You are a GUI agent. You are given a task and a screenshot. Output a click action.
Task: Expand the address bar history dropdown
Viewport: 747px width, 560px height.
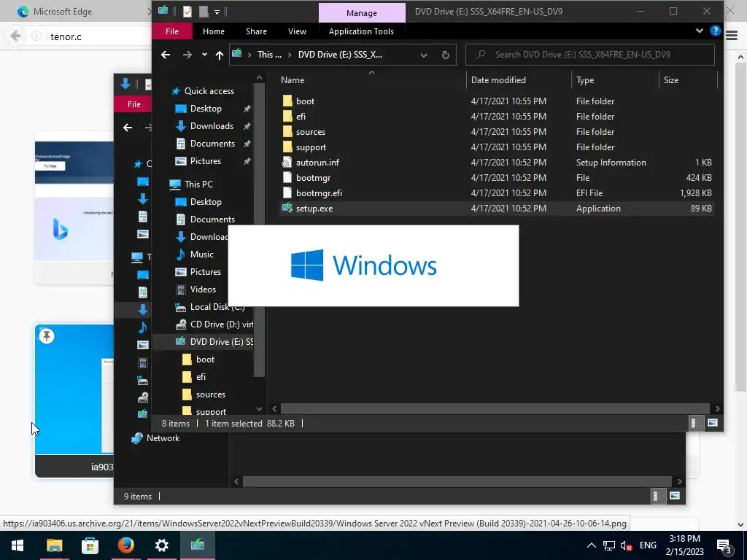[424, 55]
